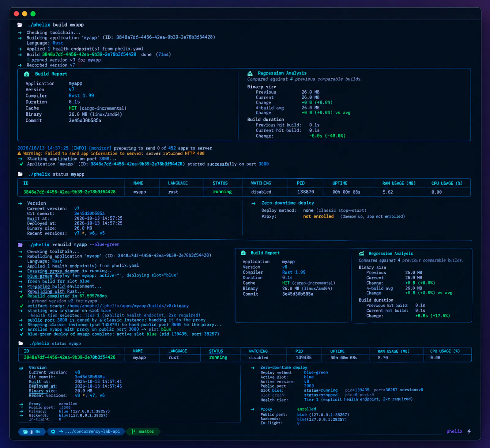Click 'none (classic stop→start)' deploy method text
490x448 pixels.
tap(335, 211)
